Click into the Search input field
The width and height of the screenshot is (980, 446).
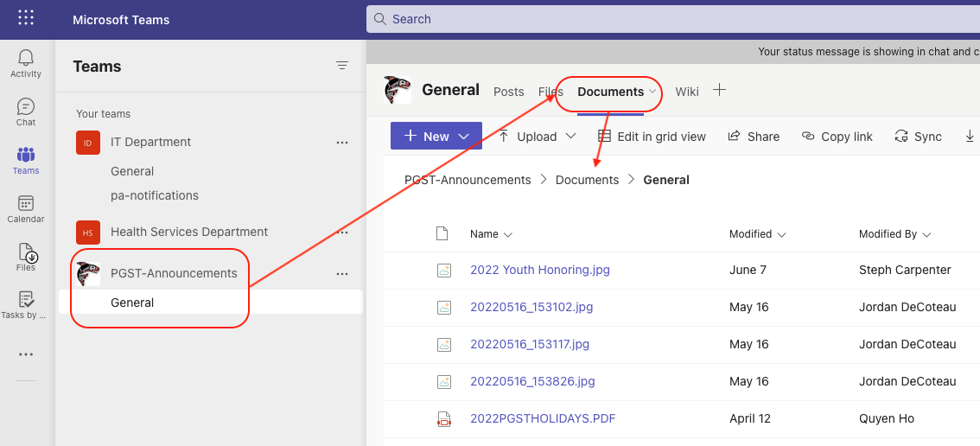pyautogui.click(x=673, y=19)
